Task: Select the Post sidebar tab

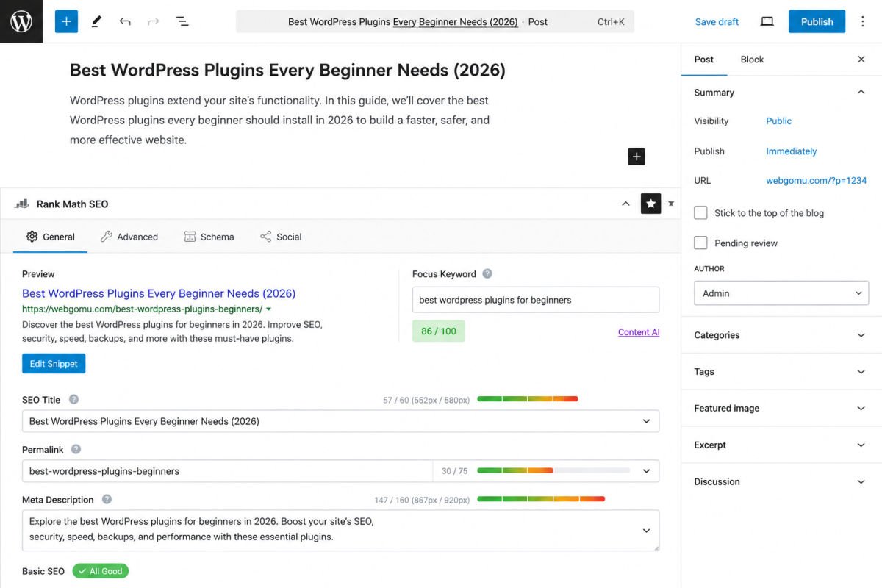Action: 704,60
